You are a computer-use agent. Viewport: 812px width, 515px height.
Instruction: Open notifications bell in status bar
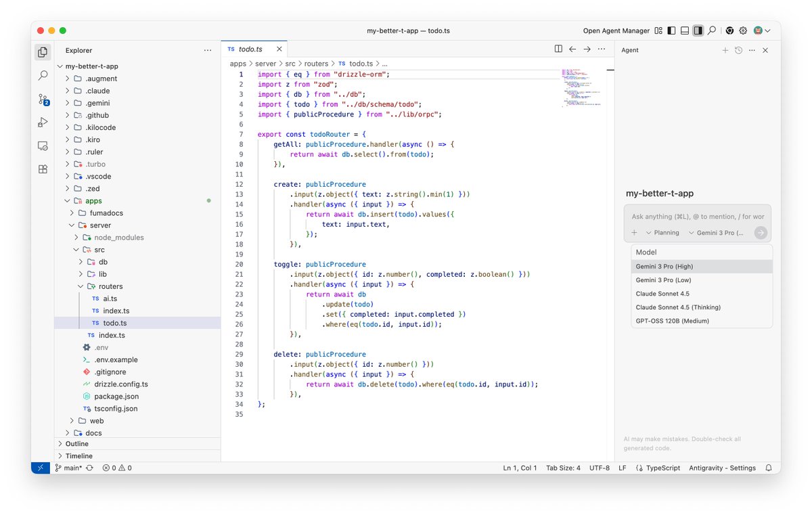point(769,468)
